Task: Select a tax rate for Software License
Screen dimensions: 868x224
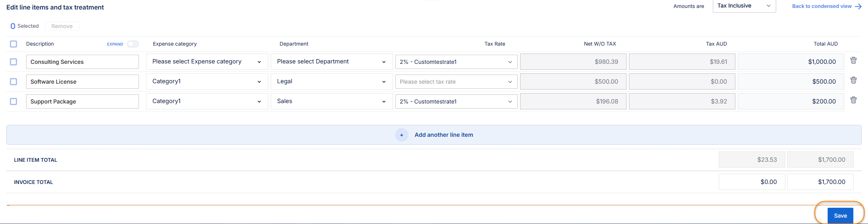Action: tap(456, 82)
